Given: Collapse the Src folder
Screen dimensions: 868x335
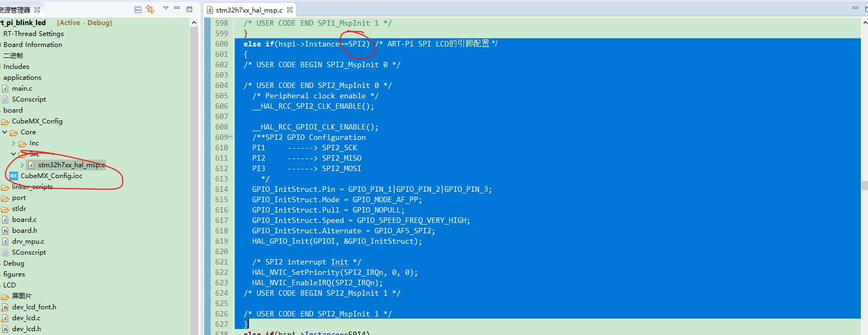Looking at the screenshot, I should click(x=14, y=154).
